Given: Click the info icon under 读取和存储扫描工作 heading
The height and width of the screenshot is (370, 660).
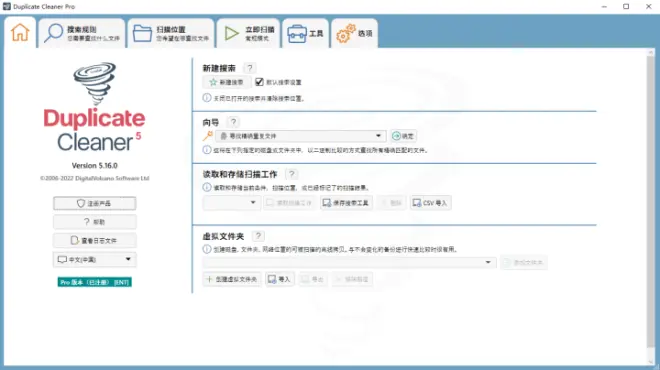Looking at the screenshot, I should [207, 187].
